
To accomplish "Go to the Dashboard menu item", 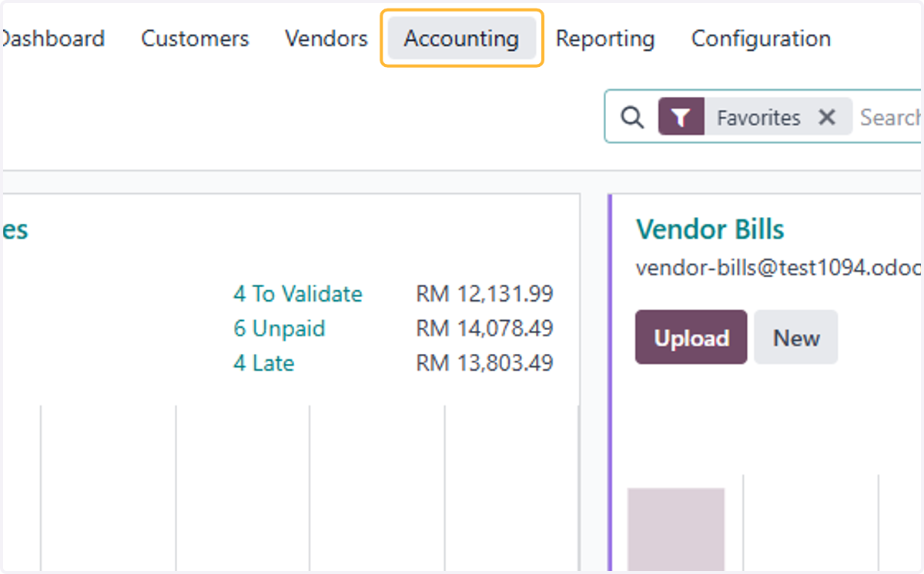I will point(52,38).
